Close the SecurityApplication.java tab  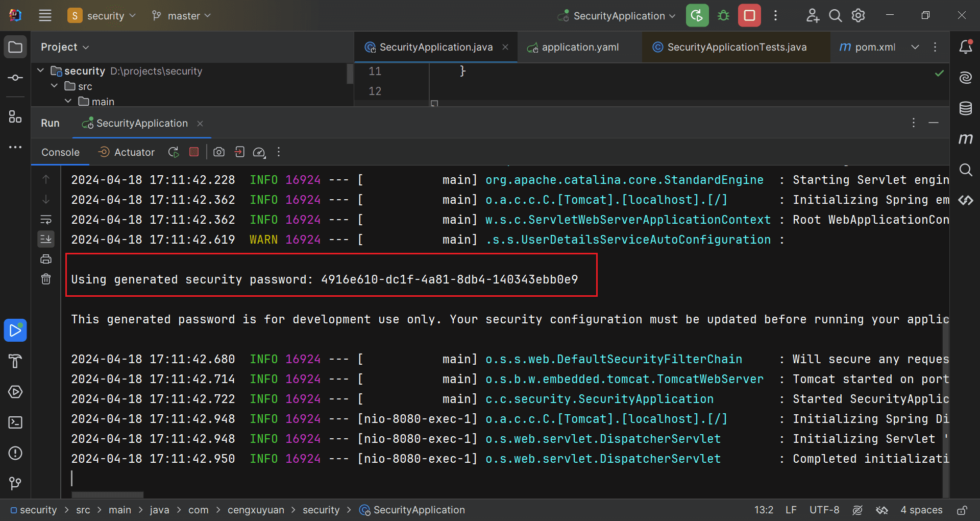coord(505,47)
